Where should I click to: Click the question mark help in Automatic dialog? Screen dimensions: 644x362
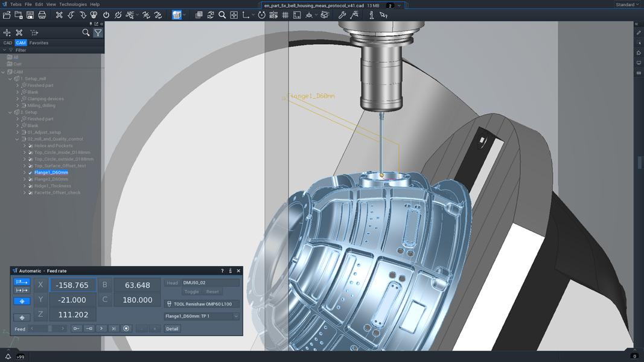[222, 271]
